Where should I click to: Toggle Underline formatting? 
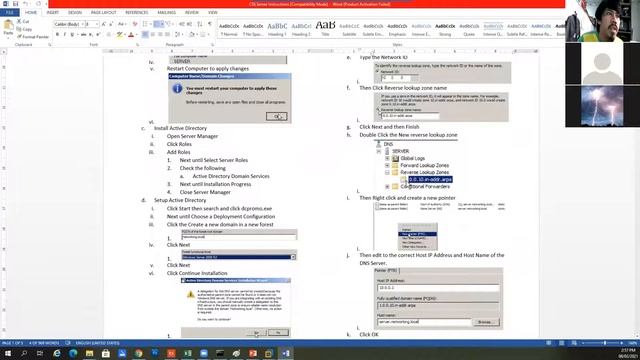pyautogui.click(x=72, y=35)
